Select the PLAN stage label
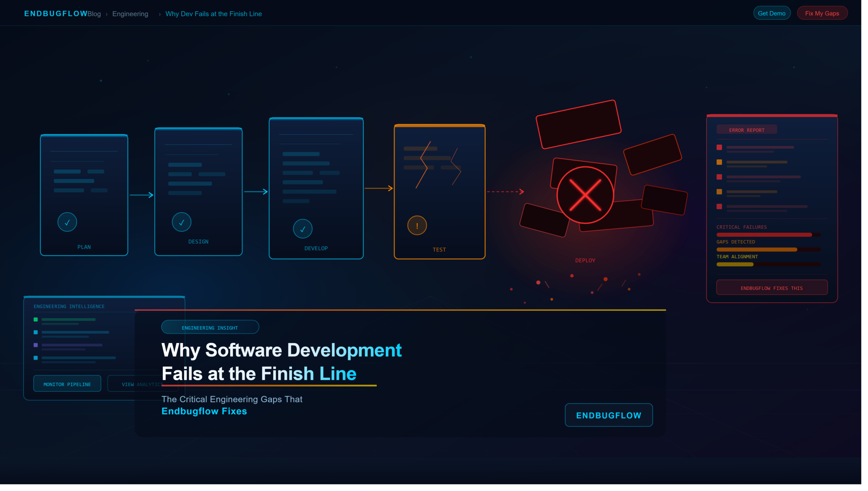Screen dimensions: 868x491 84,247
